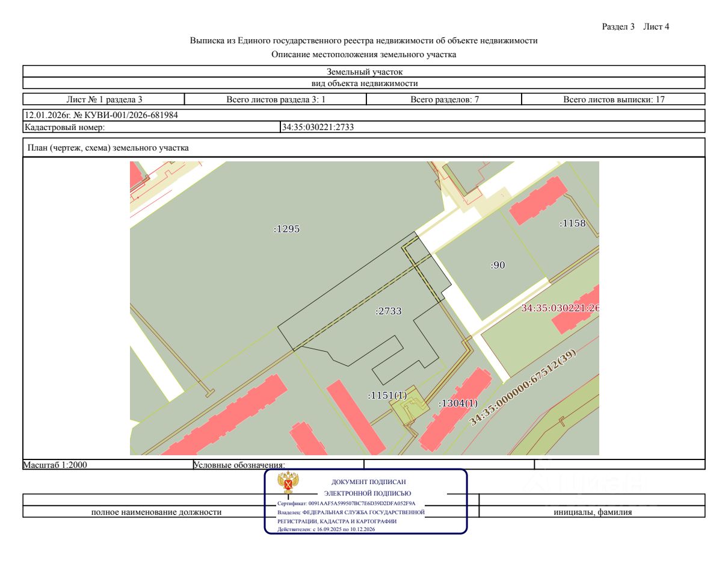Click the 'Всего разделов: 7' cell
This screenshot has height=563, width=728.
[x=444, y=100]
